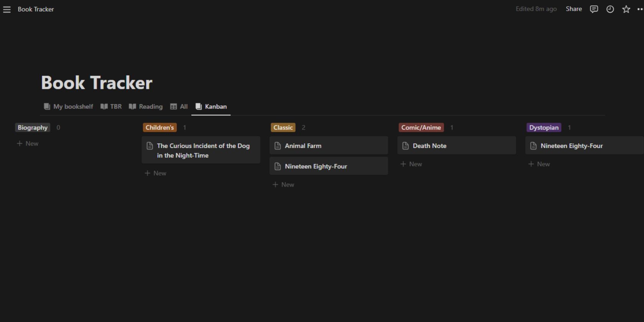Switch to the TBR view
Screen dimensions: 644x322
point(111,107)
